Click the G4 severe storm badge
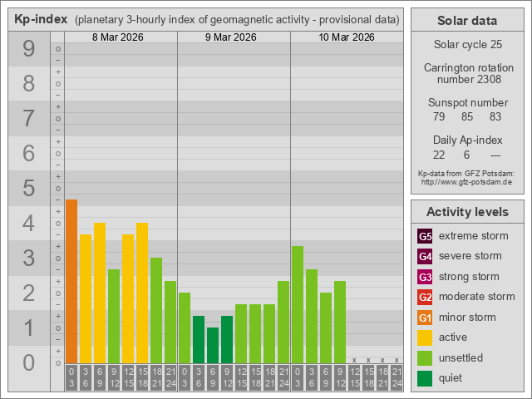 pos(425,256)
